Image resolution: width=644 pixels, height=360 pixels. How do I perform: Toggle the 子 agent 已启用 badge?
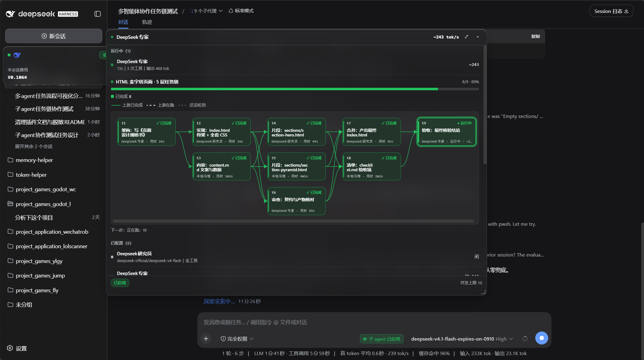pyautogui.click(x=382, y=339)
